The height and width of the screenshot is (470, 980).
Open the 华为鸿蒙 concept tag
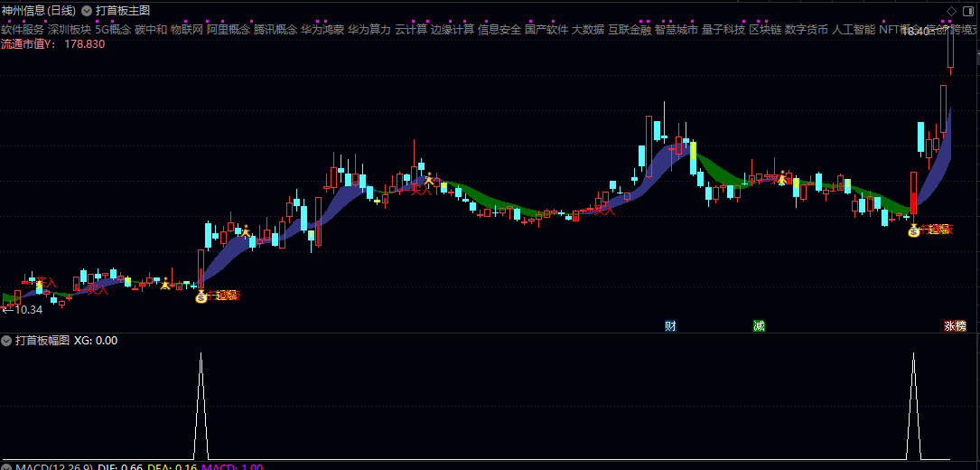[322, 30]
